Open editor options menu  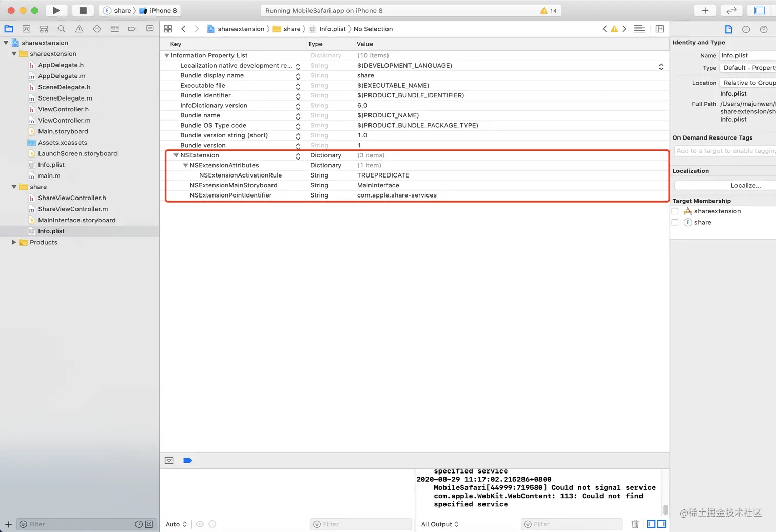point(639,29)
